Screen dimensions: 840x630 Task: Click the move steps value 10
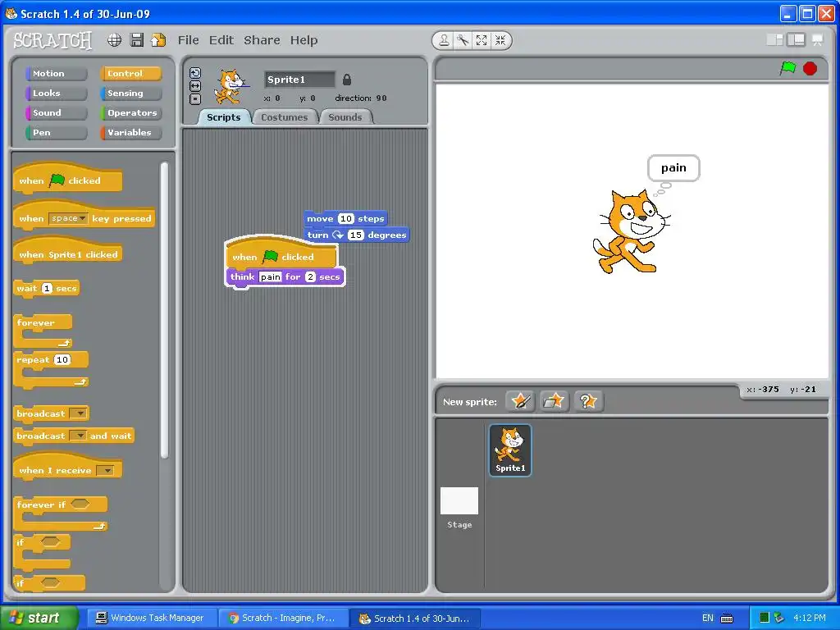pos(346,218)
